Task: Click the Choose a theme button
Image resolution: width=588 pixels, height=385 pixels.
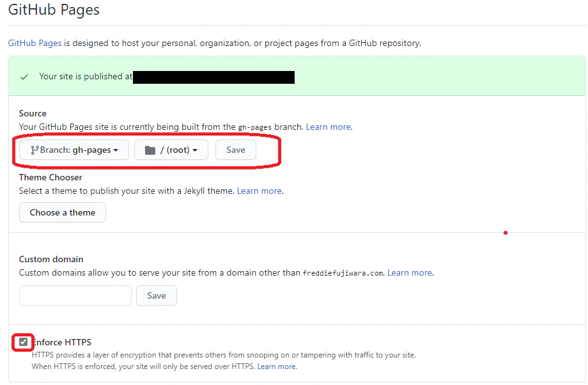Action: tap(63, 212)
